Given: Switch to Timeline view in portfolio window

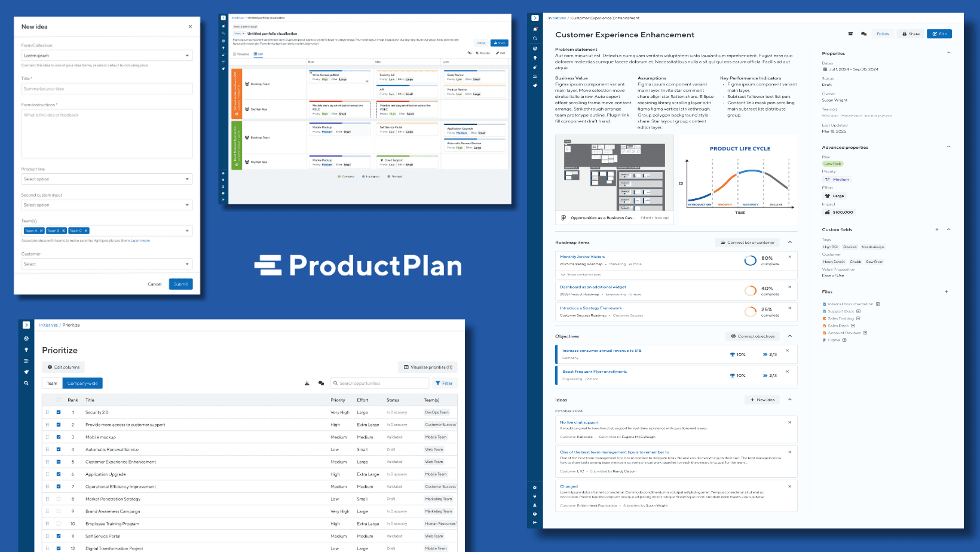Looking at the screenshot, I should coord(241,54).
